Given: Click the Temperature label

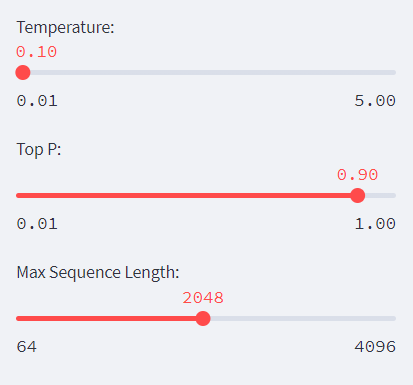Looking at the screenshot, I should 65,27.
